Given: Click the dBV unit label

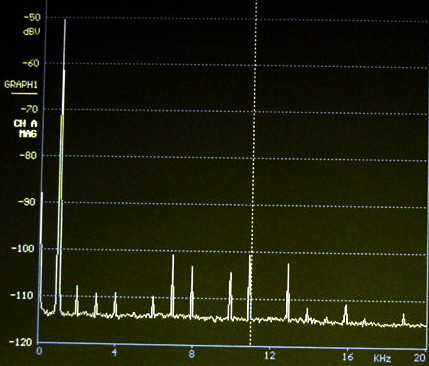Looking at the screenshot, I should (x=31, y=32).
